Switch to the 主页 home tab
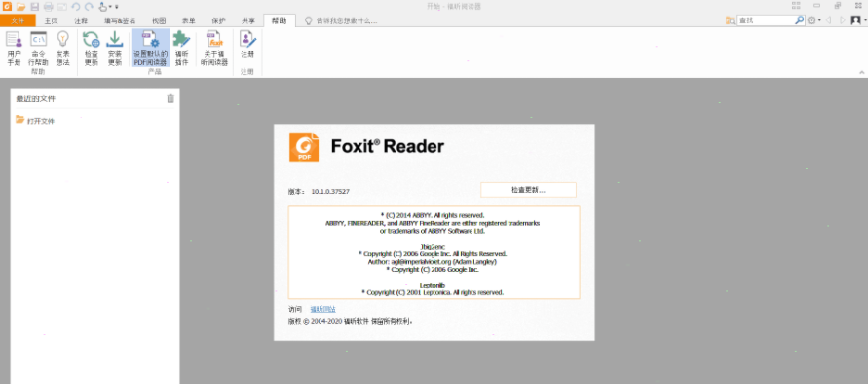 click(x=51, y=21)
